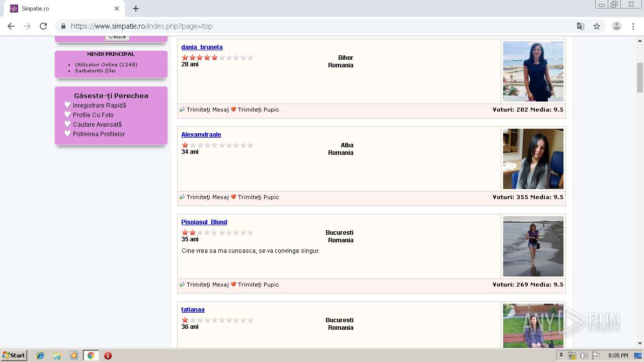This screenshot has width=644, height=362.
Task: Click heart Pupic icon in Pisoiasul_Blond row
Action: tap(233, 285)
